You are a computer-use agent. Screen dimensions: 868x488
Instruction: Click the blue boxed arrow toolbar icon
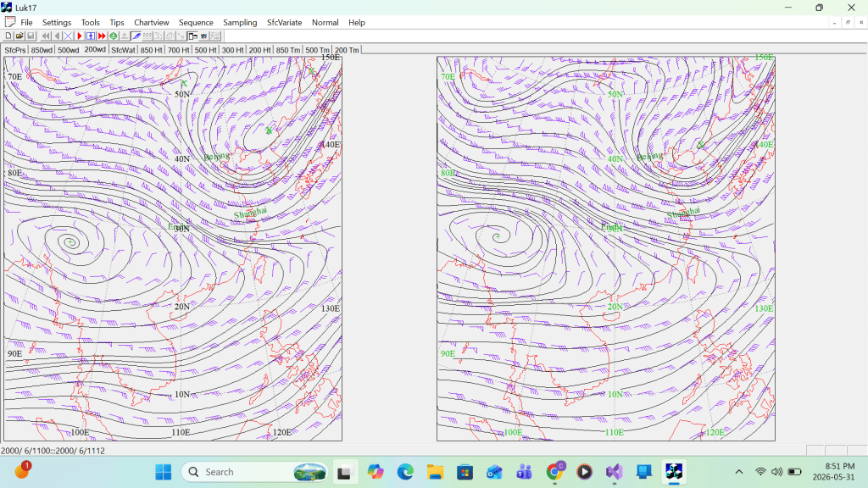(91, 36)
